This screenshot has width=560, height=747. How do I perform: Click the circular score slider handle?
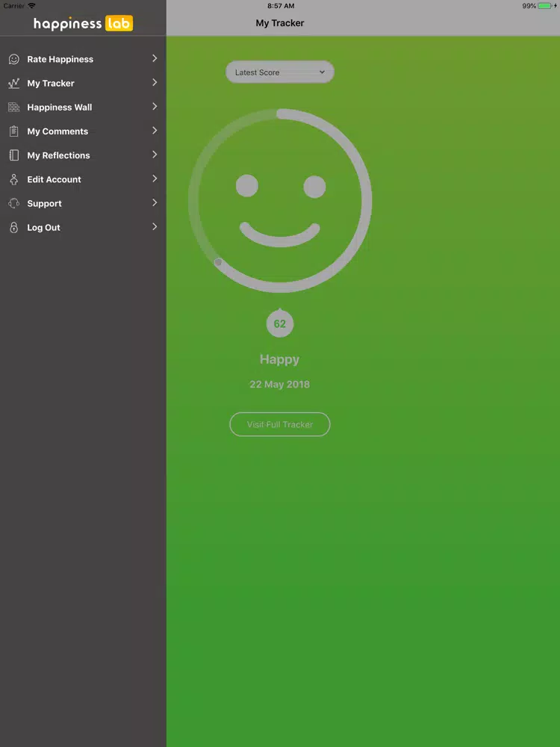pyautogui.click(x=218, y=261)
